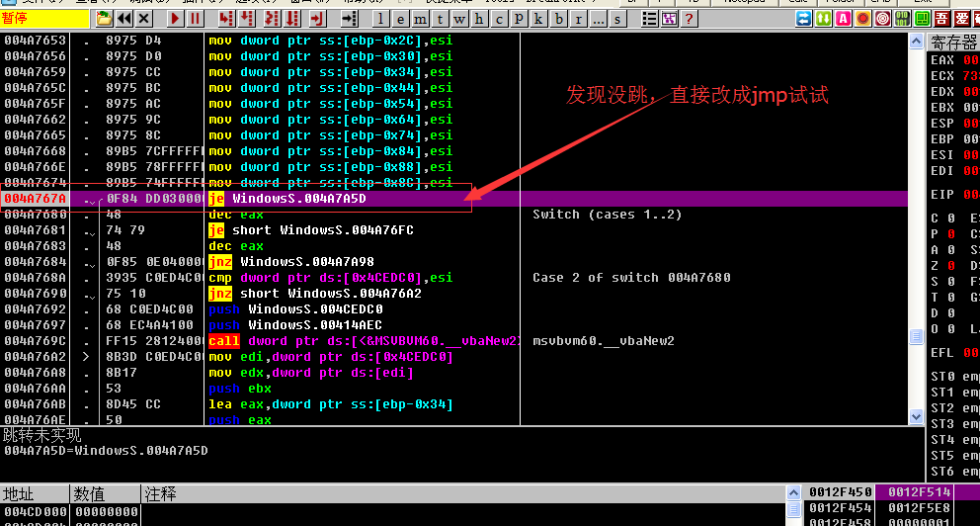
Task: Click disassembly scrollbar down arrow
Action: [916, 416]
